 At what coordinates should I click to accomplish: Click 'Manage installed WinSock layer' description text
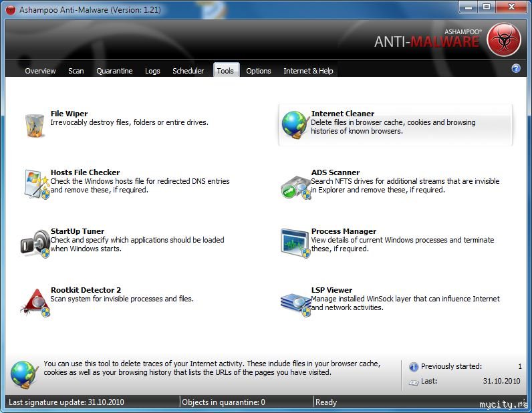(x=405, y=303)
